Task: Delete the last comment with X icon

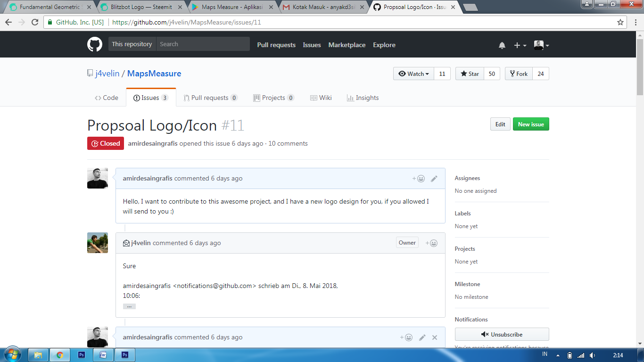Action: click(435, 337)
